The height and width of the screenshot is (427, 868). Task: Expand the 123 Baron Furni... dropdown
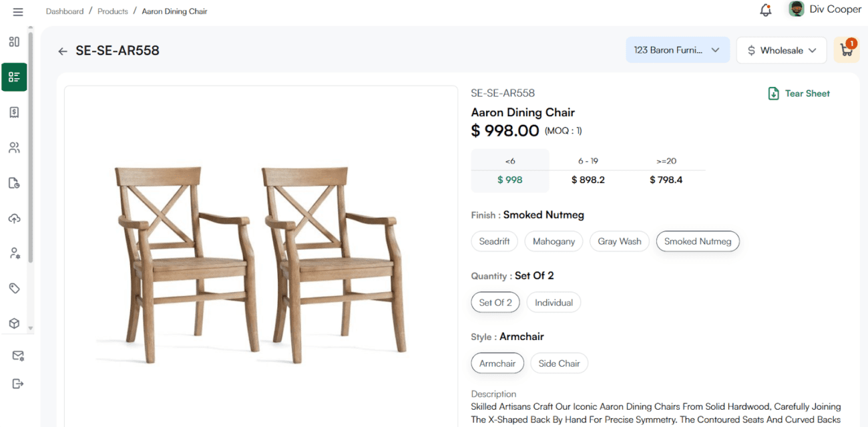pos(677,50)
